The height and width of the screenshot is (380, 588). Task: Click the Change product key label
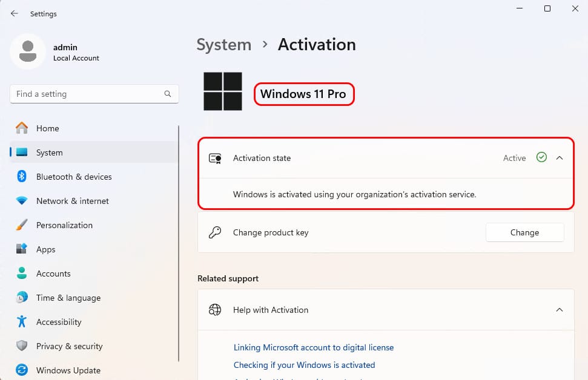click(271, 232)
